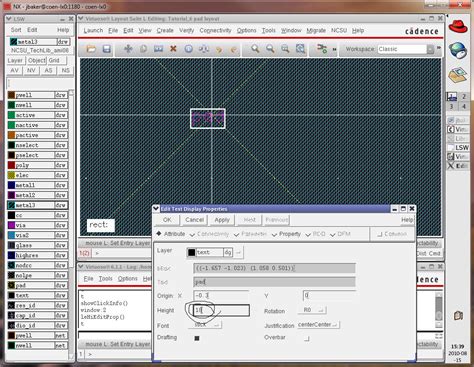This screenshot has height=367, width=474.
Task: Open the LSW window menu arrow
Action: (9, 19)
